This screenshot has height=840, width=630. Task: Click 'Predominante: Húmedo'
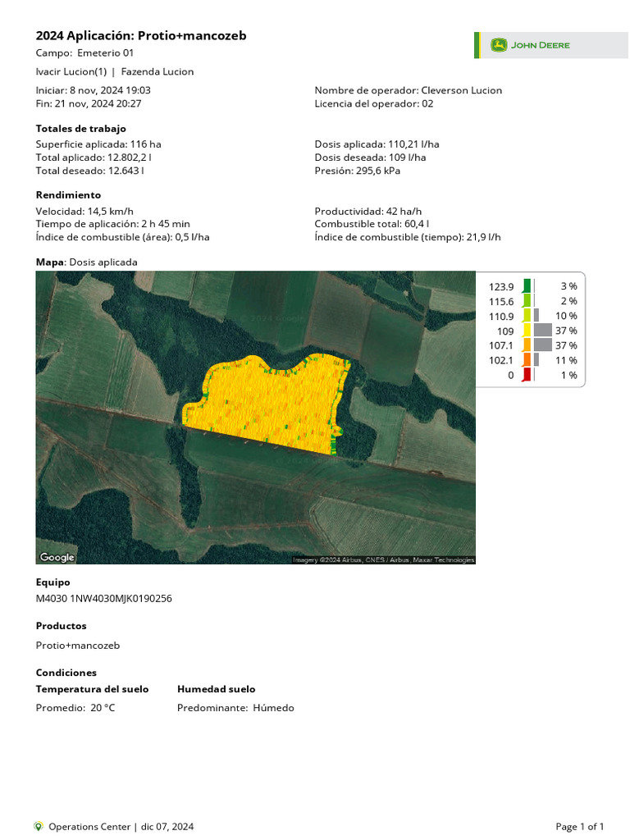[235, 708]
